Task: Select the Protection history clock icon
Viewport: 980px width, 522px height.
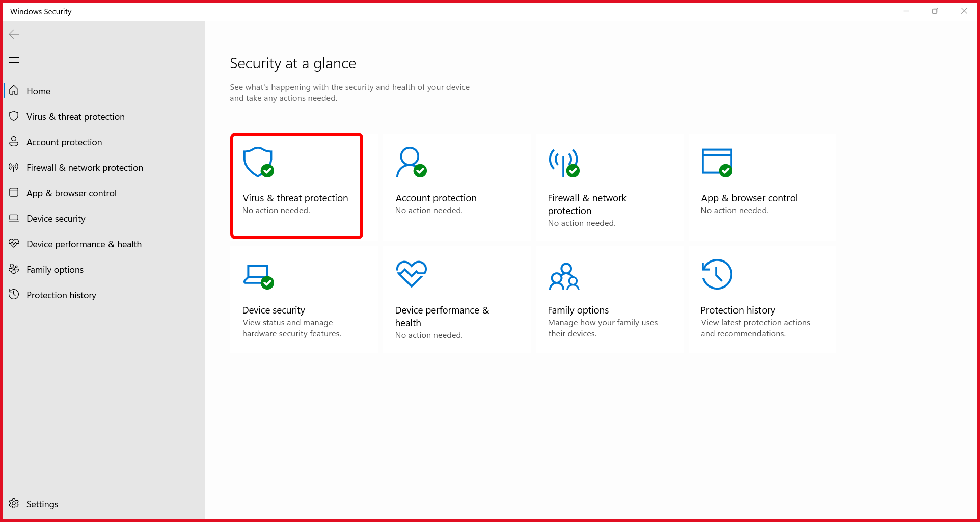Action: 717,274
